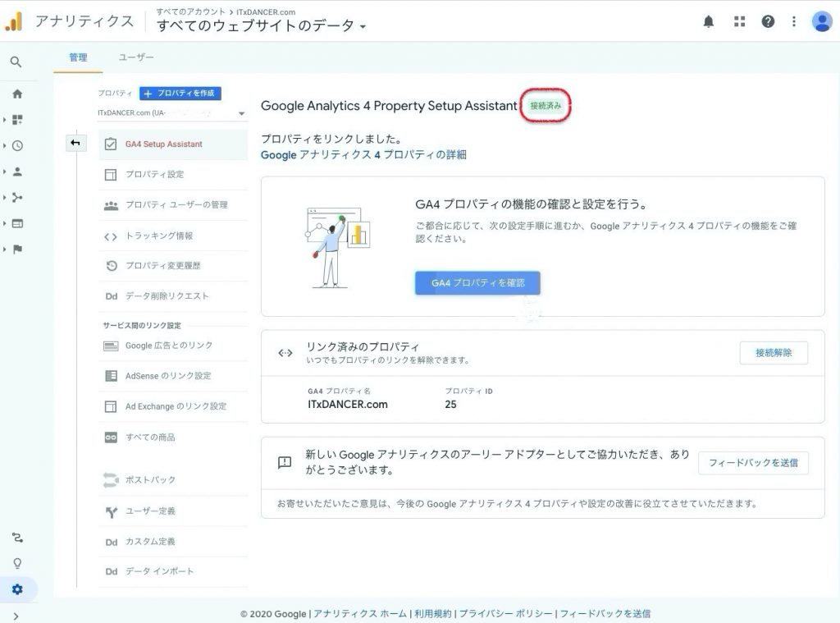Open the Google apps grid icon
840x623 pixels.
point(739,22)
